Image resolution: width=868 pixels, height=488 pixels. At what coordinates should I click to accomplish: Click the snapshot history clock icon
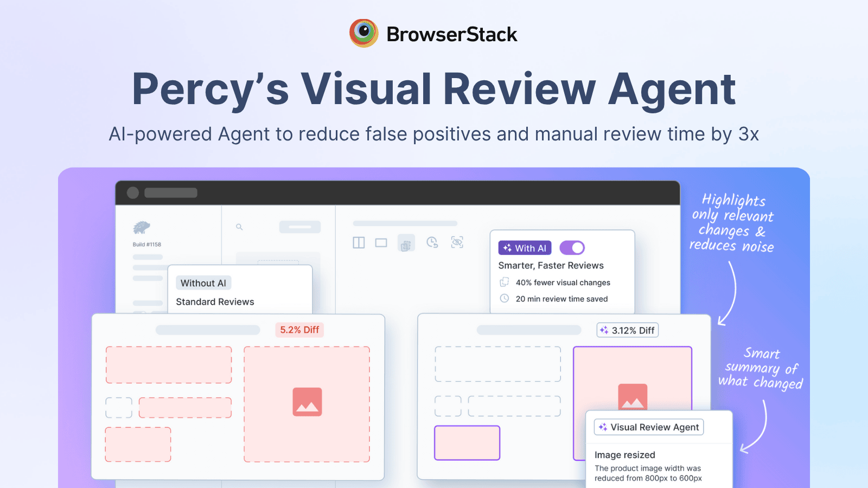click(432, 242)
